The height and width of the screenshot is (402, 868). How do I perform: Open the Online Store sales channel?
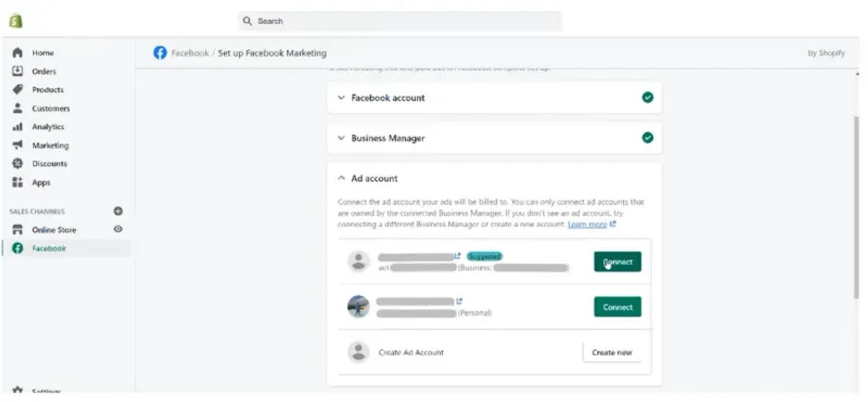54,230
